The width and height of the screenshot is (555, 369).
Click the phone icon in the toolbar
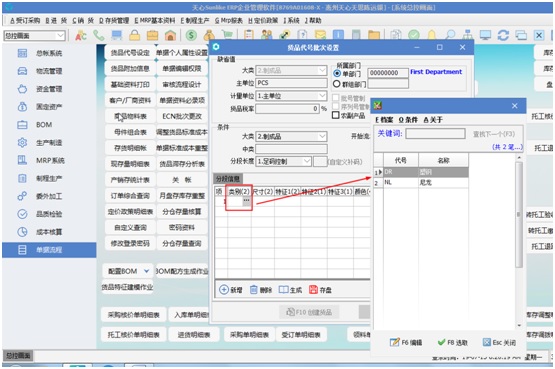98,35
